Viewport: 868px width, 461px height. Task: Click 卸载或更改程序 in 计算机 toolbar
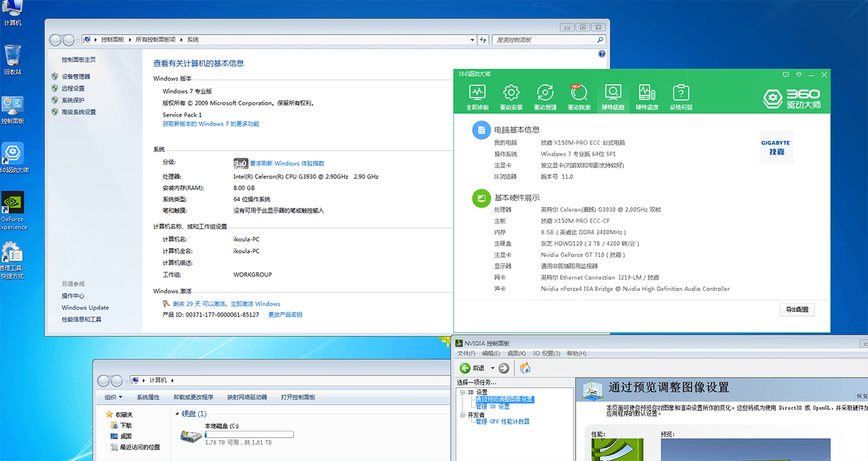[193, 397]
